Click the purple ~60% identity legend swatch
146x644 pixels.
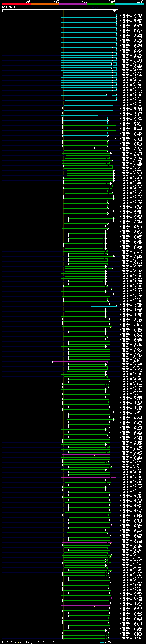tap(73, 4)
